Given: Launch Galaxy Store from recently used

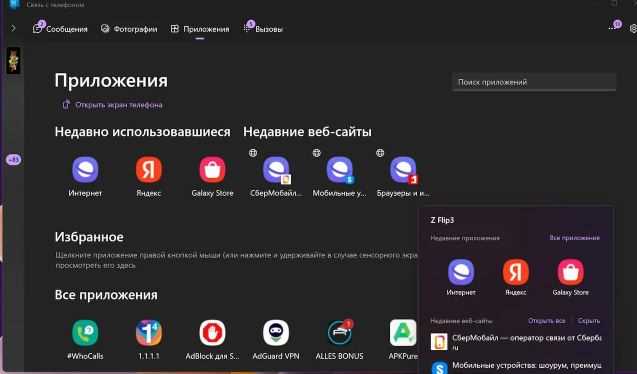Looking at the screenshot, I should pos(212,177).
